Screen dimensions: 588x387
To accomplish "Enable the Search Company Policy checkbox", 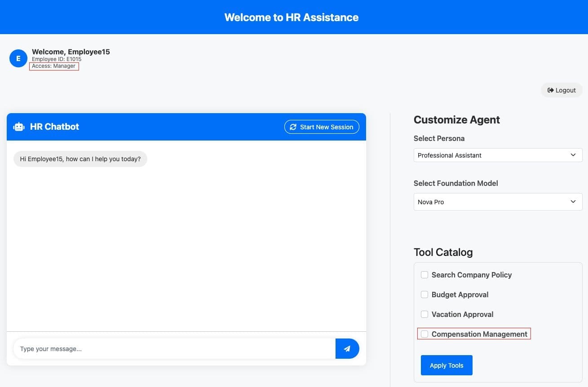I will tap(424, 275).
